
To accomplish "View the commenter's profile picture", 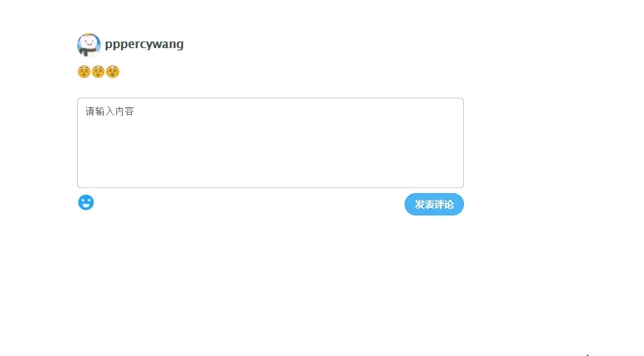I will point(89,44).
